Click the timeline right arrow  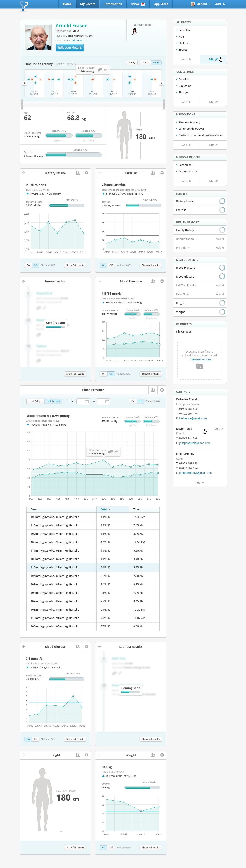(x=162, y=83)
